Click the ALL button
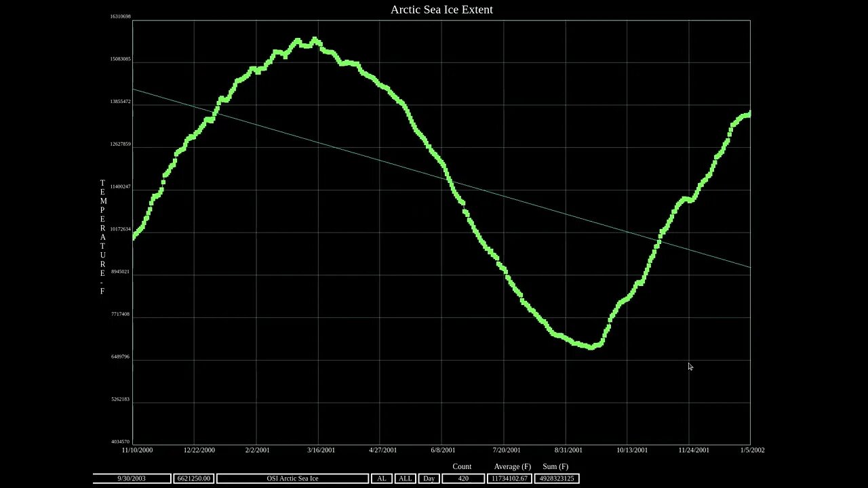This screenshot has height=488, width=868. coord(406,479)
